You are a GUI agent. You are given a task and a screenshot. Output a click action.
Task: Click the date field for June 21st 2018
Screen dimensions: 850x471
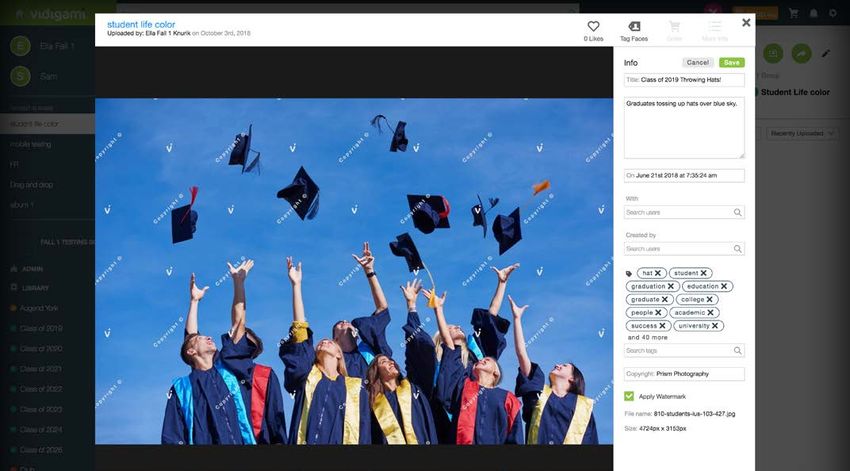click(x=684, y=175)
